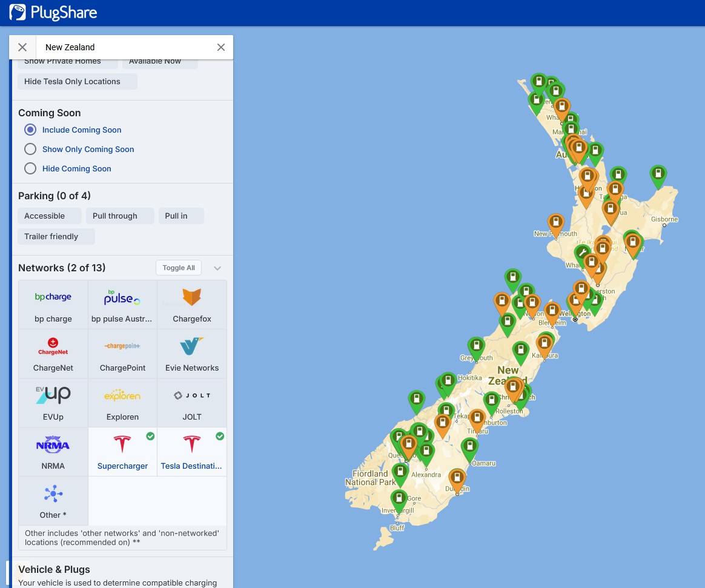Click the Gisborne city label on map
705x588 pixels.
tap(664, 219)
